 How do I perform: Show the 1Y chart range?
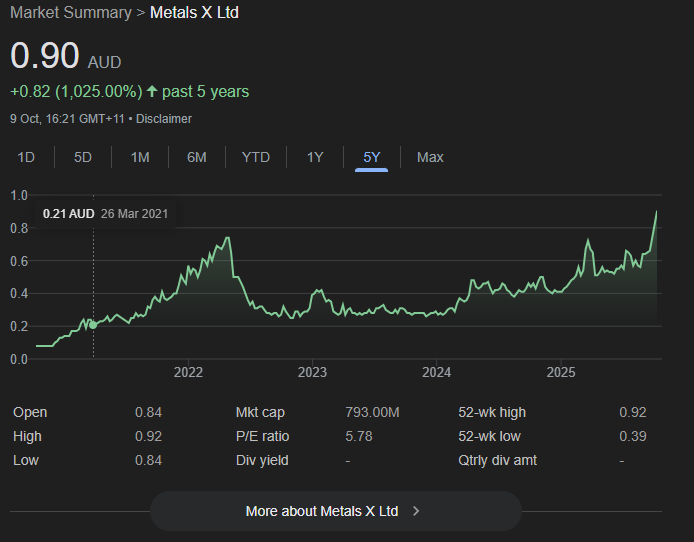click(315, 158)
